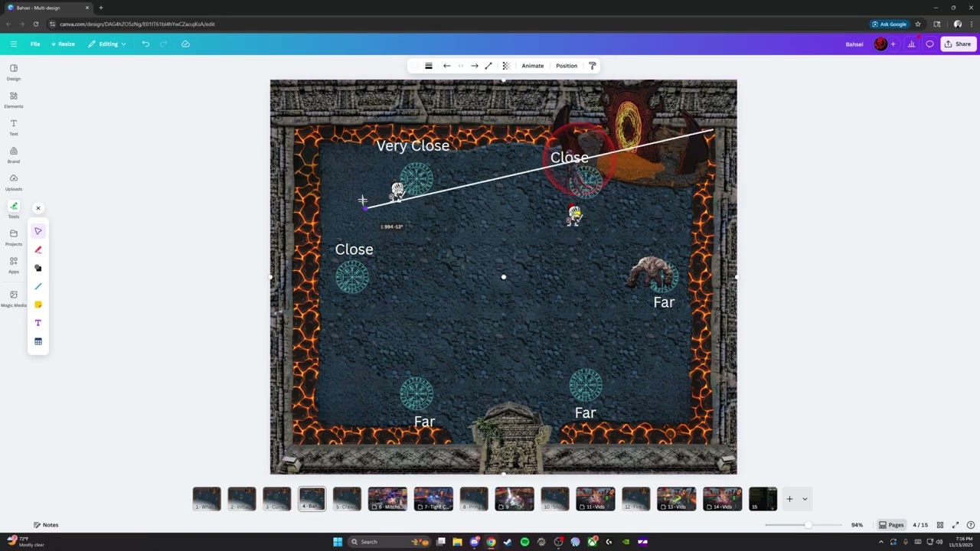Pick the Draw pen tool
This screenshot has width=980, height=551.
(x=38, y=249)
